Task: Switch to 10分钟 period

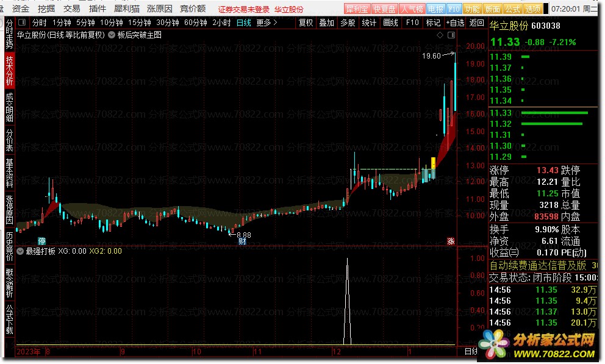Action: click(112, 23)
